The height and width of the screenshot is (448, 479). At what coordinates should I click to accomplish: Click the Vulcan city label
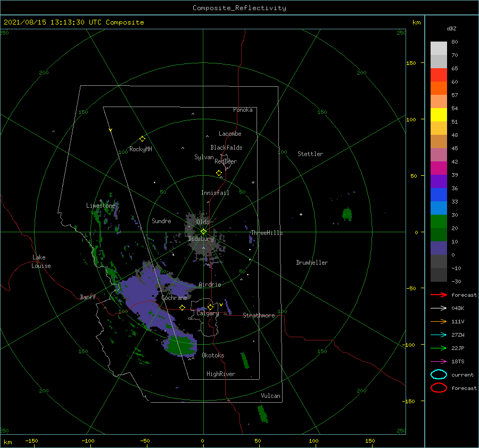[x=270, y=396]
